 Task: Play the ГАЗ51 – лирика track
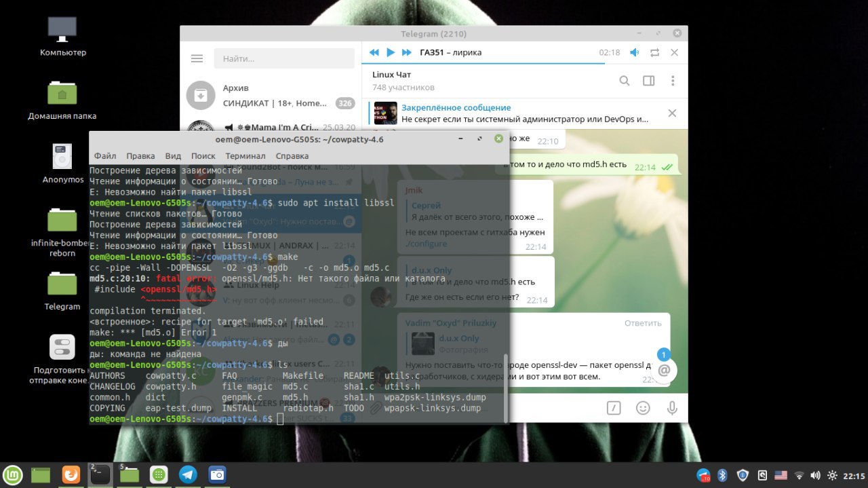[391, 52]
